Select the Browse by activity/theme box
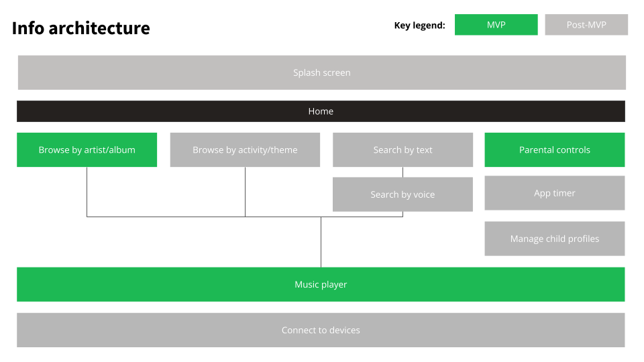This screenshot has height=362, width=644. pos(245,149)
